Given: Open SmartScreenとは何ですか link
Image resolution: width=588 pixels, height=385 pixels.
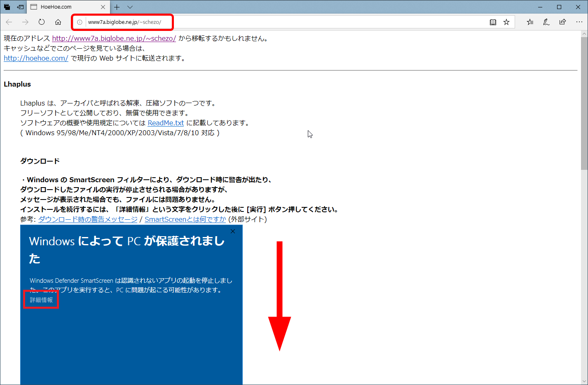Looking at the screenshot, I should pyautogui.click(x=185, y=219).
